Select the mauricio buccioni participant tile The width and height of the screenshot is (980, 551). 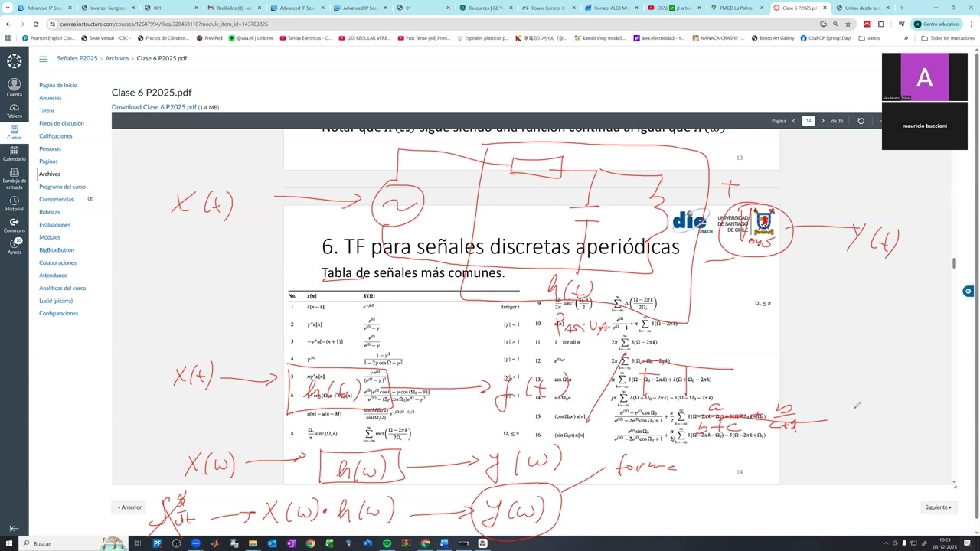click(925, 126)
